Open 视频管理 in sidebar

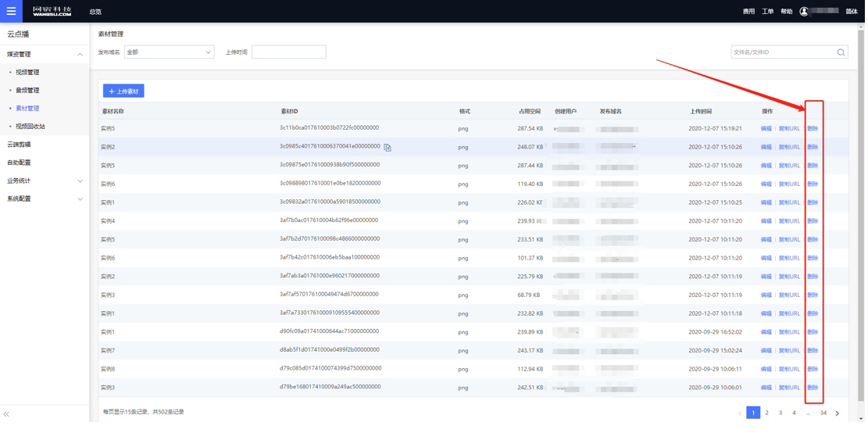[27, 72]
